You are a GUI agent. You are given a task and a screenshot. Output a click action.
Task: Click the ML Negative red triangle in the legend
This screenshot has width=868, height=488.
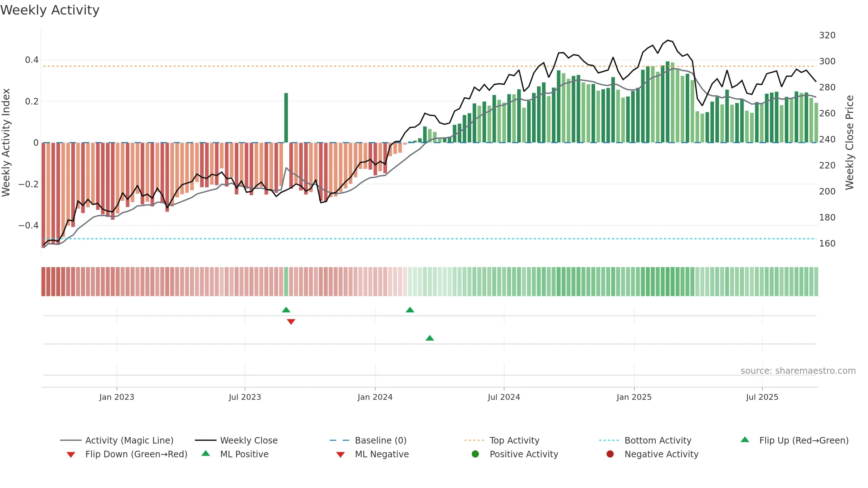click(340, 455)
